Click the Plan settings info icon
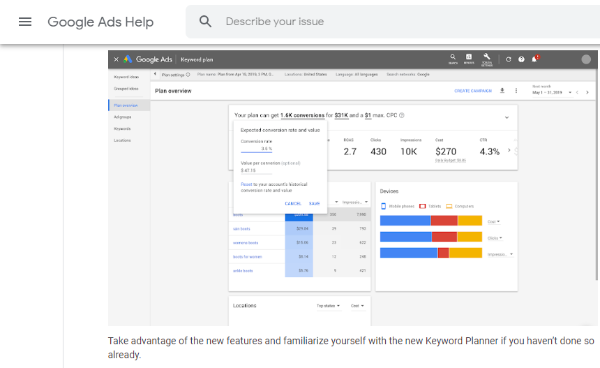Image resolution: width=600 pixels, height=368 pixels. (188, 75)
